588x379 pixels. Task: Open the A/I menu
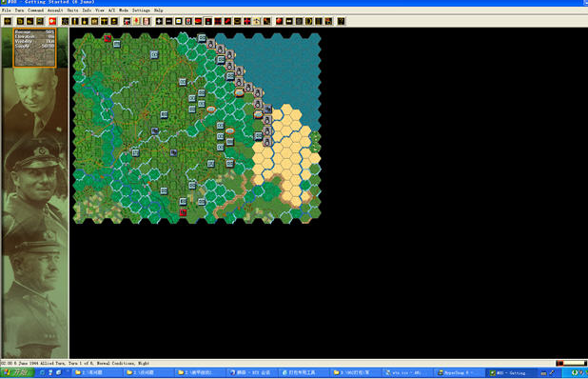coord(111,10)
